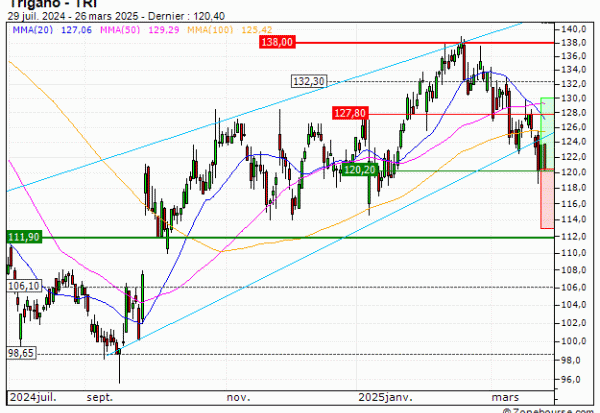Click the green 120,20 support label
600x413 pixels.
pyautogui.click(x=360, y=169)
